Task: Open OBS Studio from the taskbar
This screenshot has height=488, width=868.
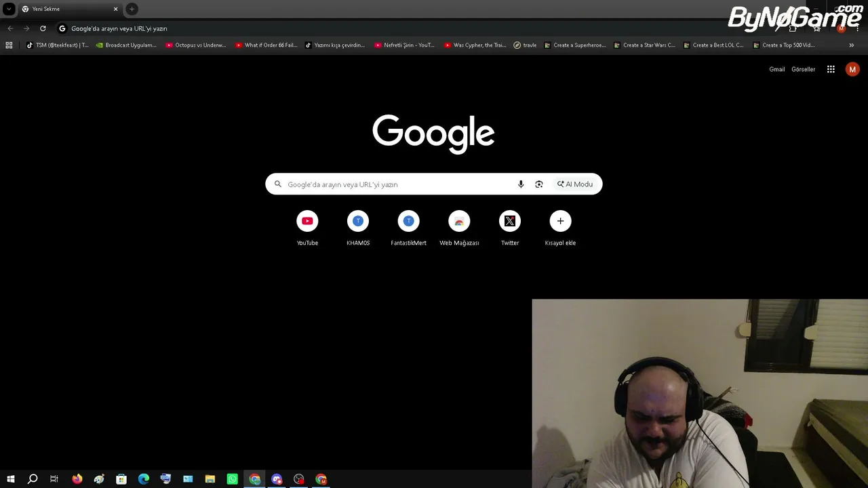Action: coord(299,479)
